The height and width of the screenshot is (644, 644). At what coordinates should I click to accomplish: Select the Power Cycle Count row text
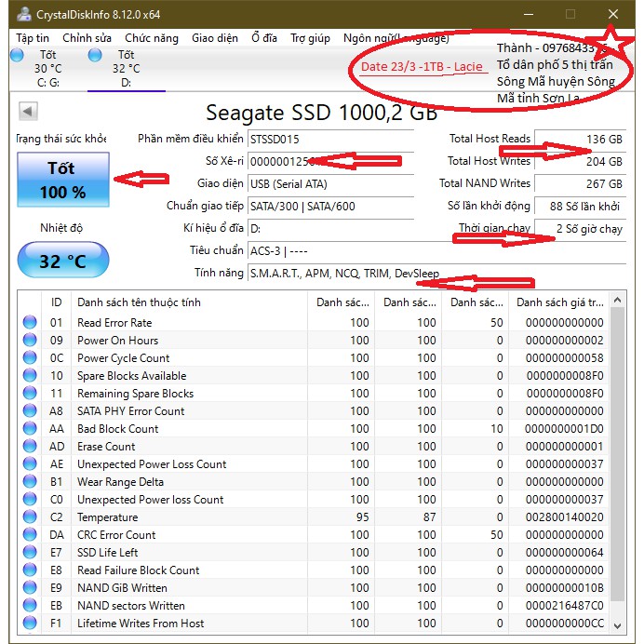pyautogui.click(x=123, y=358)
